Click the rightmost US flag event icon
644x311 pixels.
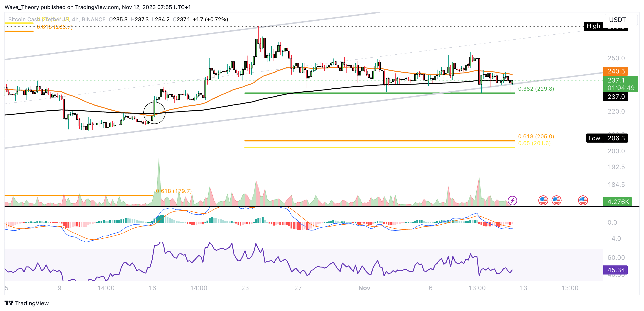pyautogui.click(x=583, y=200)
